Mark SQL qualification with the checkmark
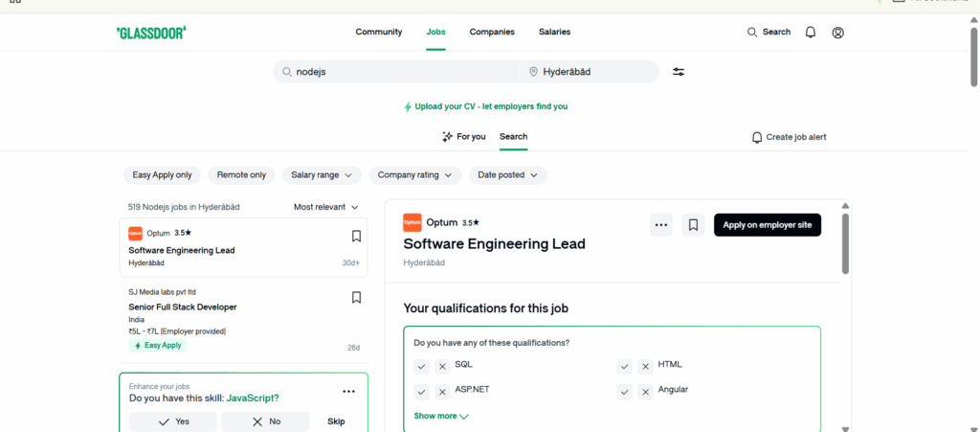This screenshot has height=432, width=980. 421,366
